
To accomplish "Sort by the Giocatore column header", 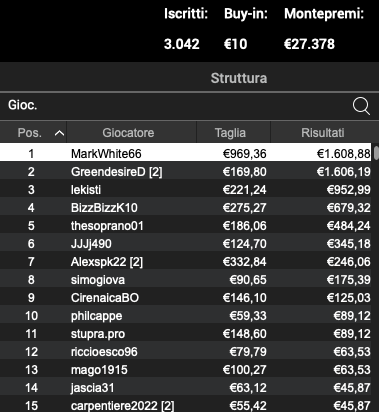I will [128, 133].
